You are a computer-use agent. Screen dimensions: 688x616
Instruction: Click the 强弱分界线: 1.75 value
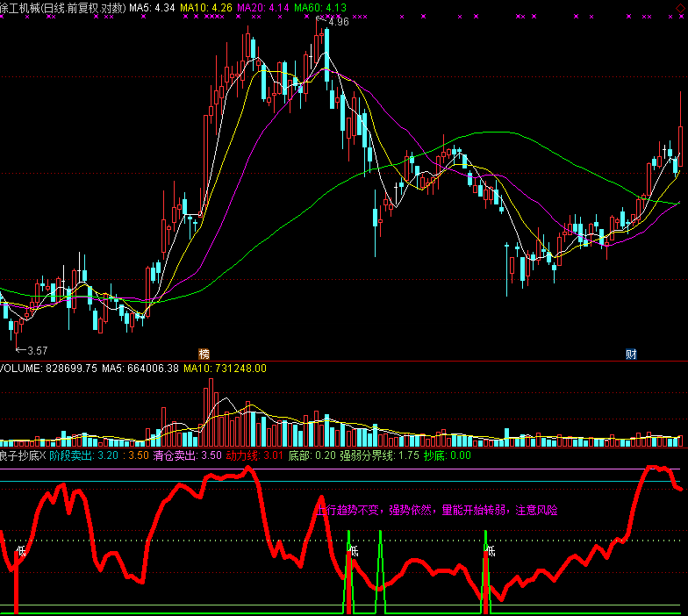pos(379,455)
